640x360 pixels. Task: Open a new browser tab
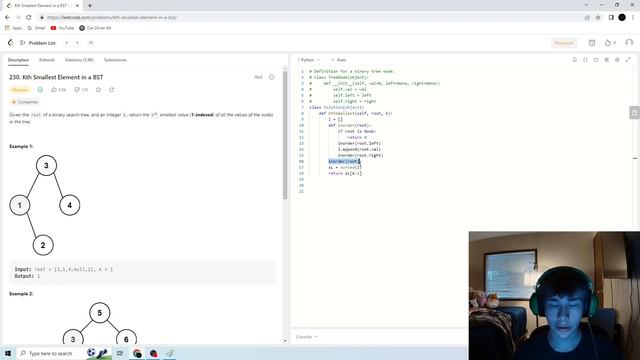pos(90,6)
